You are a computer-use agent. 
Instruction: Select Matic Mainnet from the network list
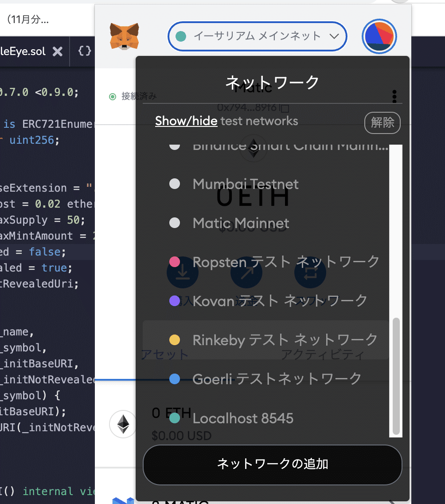[x=242, y=223]
